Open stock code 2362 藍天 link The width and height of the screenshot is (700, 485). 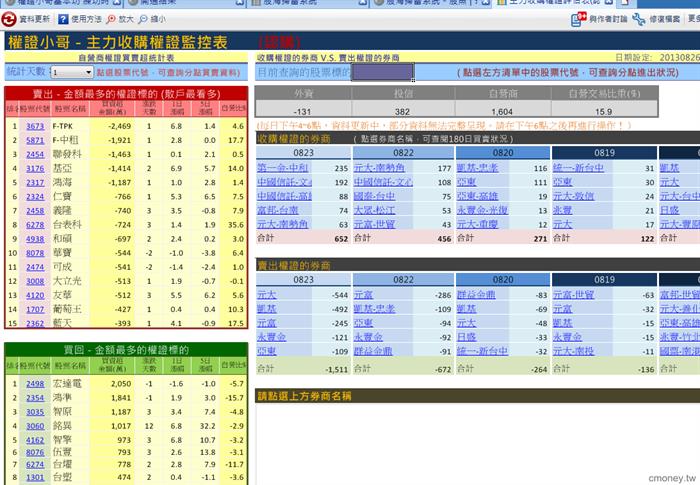click(x=35, y=323)
